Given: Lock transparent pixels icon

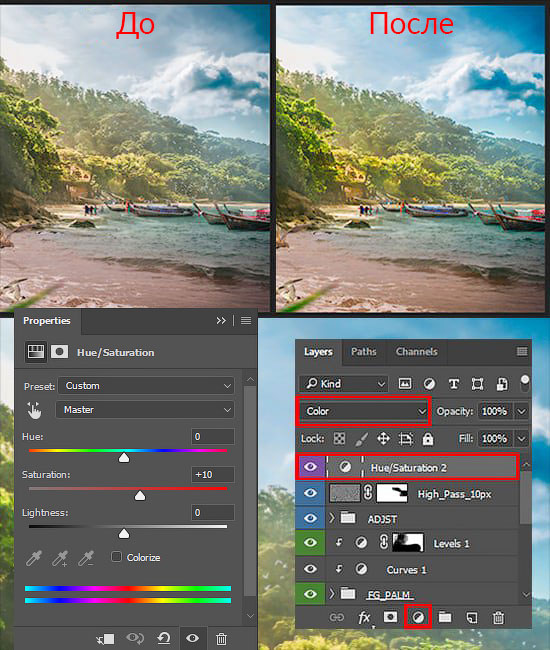Looking at the screenshot, I should tap(339, 439).
